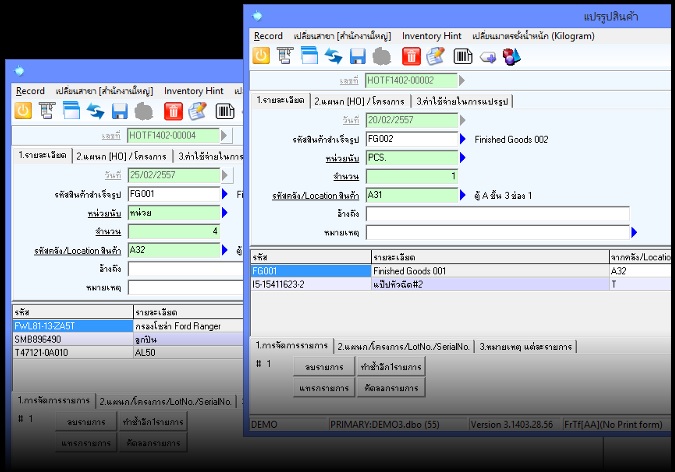Click the อ้างถึง input field in front window

497,214
